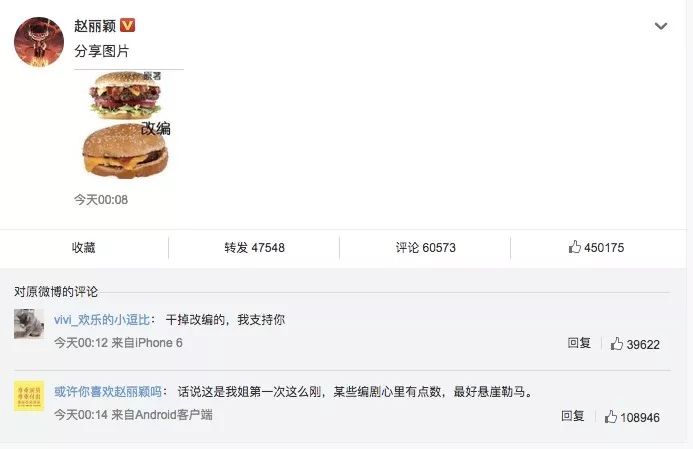Open 转发 47548 repost tab

point(254,247)
